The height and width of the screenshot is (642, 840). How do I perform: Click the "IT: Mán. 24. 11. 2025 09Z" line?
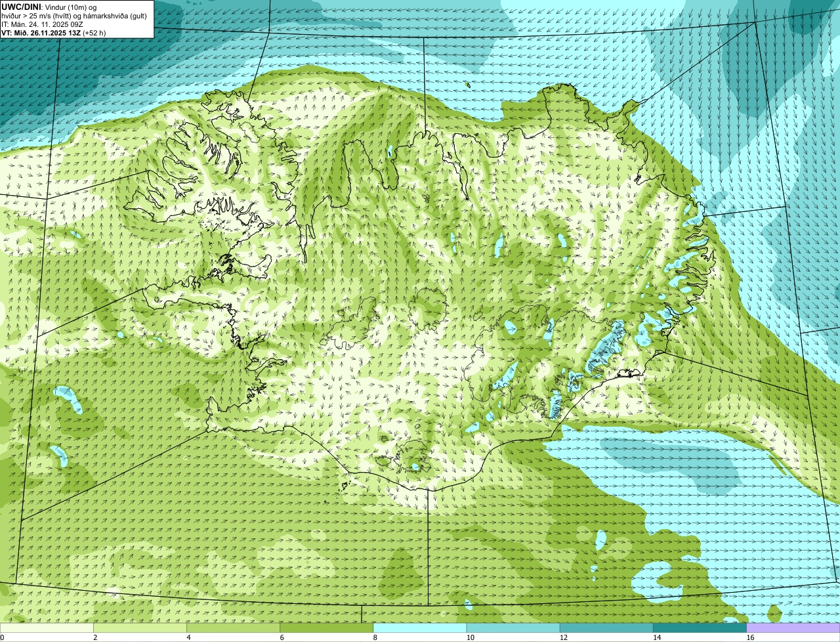42,24
